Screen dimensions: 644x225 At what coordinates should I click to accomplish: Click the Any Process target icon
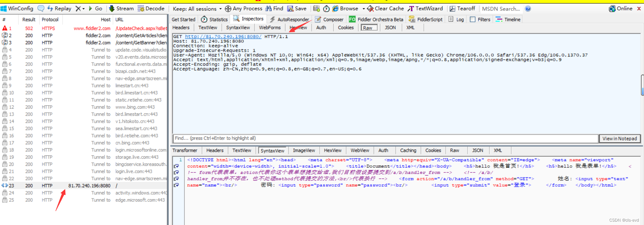(x=228, y=9)
